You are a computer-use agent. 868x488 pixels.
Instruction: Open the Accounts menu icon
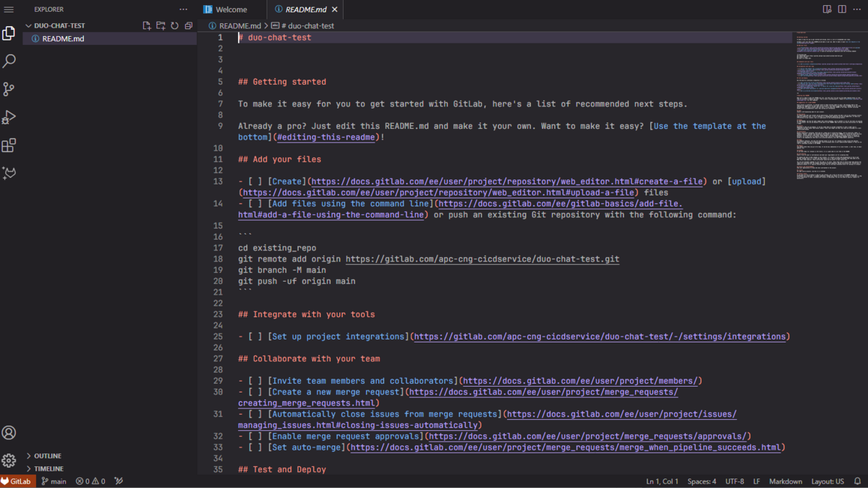click(x=9, y=433)
